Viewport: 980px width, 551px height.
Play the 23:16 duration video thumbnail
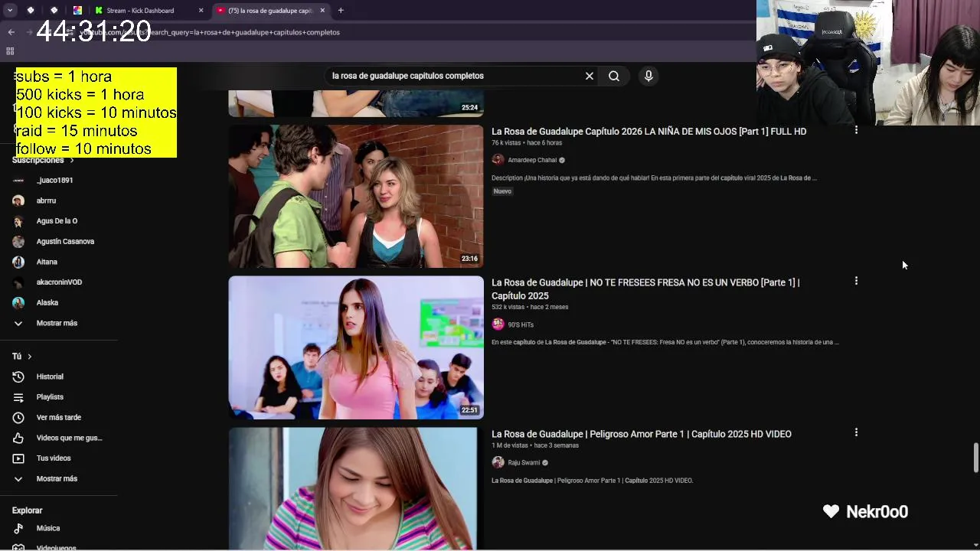(x=356, y=197)
